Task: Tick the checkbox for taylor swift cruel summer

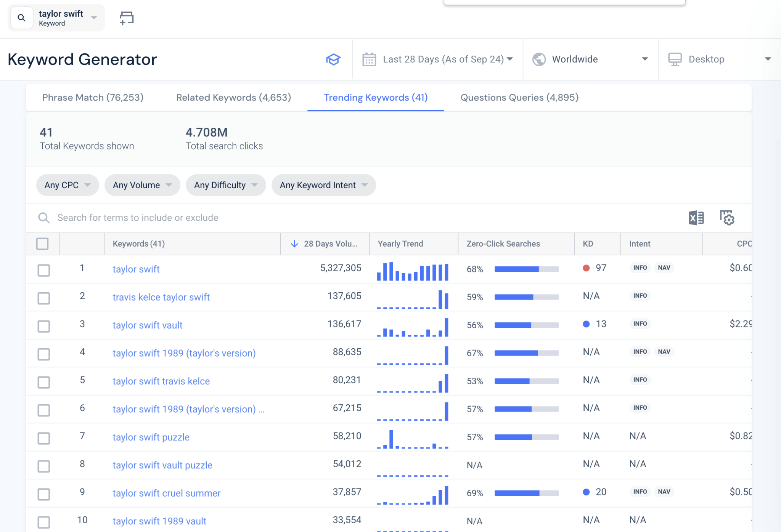Action: [x=44, y=495]
